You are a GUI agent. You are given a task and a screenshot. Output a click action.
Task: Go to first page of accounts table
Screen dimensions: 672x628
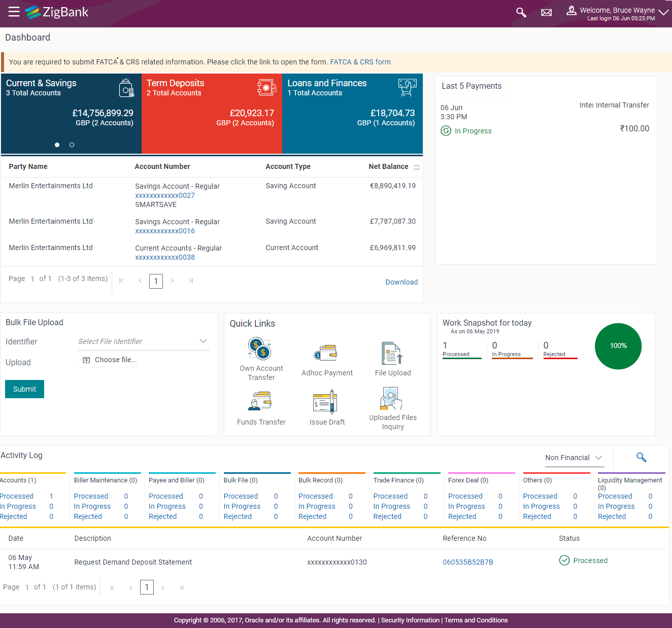[121, 281]
